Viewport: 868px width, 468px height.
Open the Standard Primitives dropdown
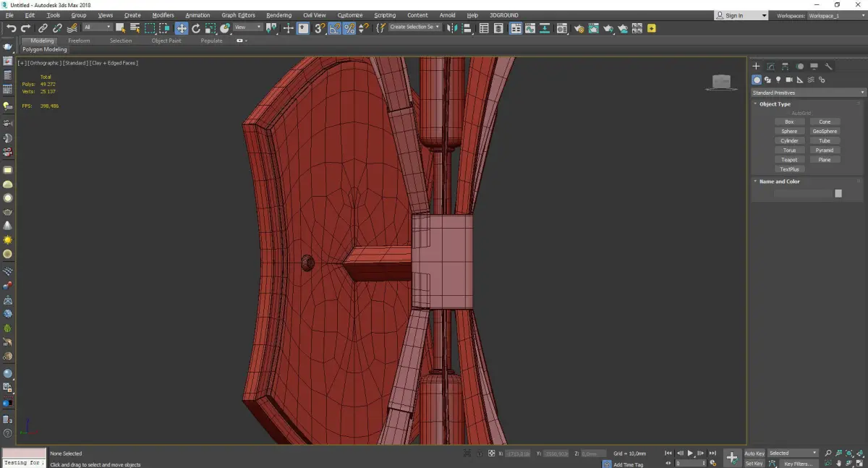808,93
